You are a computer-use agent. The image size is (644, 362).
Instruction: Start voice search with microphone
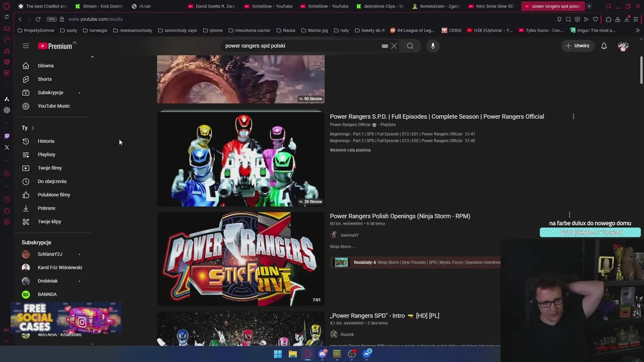tap(433, 46)
